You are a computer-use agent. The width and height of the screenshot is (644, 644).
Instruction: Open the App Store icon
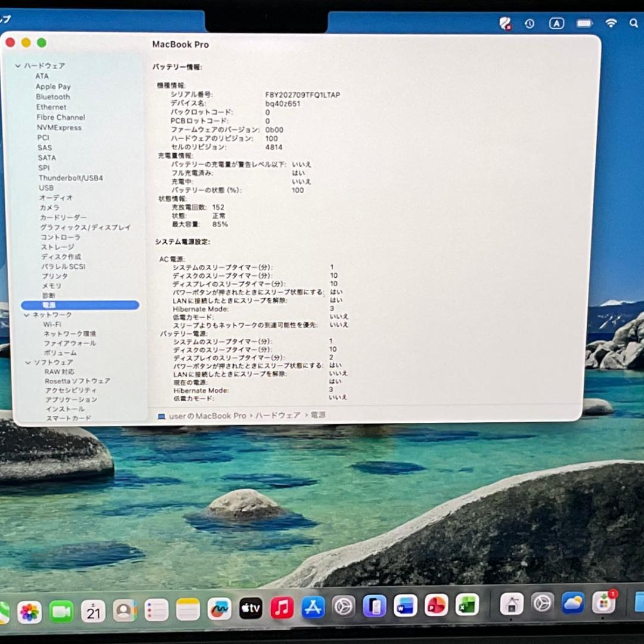pos(313,607)
